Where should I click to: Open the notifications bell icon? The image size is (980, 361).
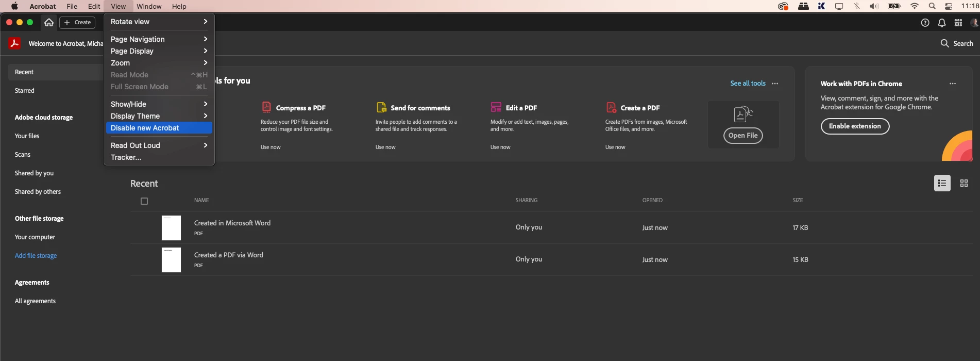(x=941, y=23)
